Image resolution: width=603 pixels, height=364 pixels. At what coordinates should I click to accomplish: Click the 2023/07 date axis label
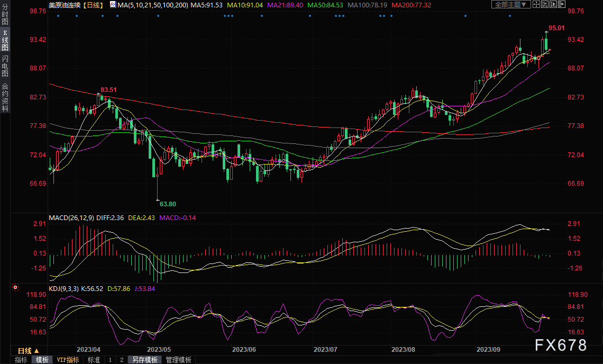[x=325, y=349]
